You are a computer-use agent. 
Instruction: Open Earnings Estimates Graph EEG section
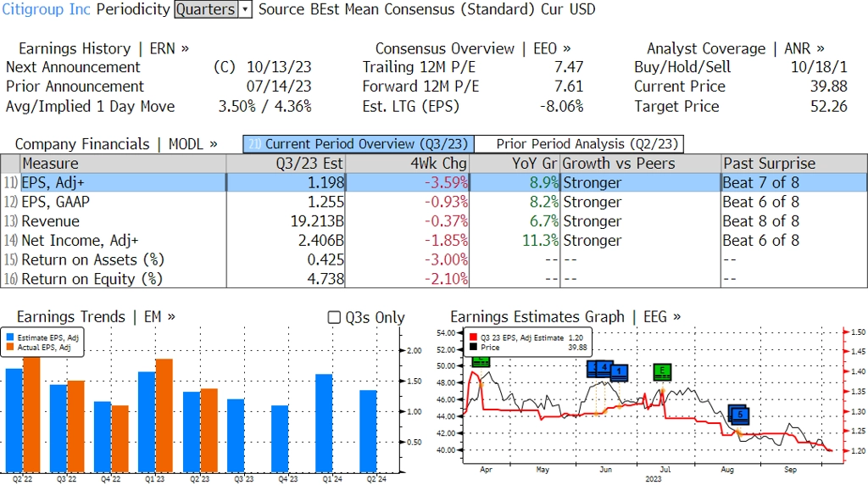[x=565, y=316]
